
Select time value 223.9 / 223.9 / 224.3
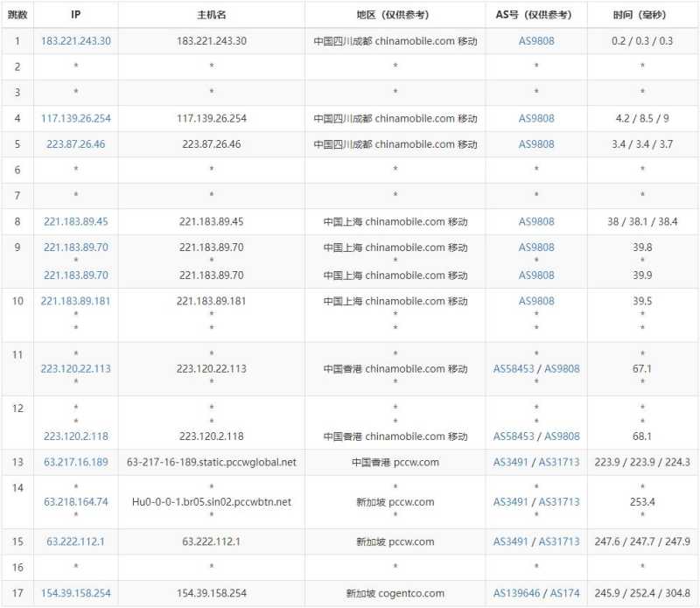642,462
